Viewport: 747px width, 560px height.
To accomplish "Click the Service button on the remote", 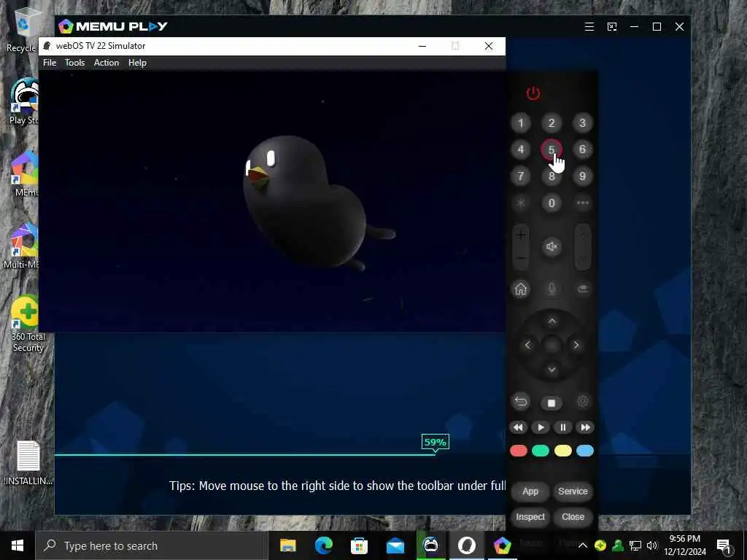I will [573, 491].
